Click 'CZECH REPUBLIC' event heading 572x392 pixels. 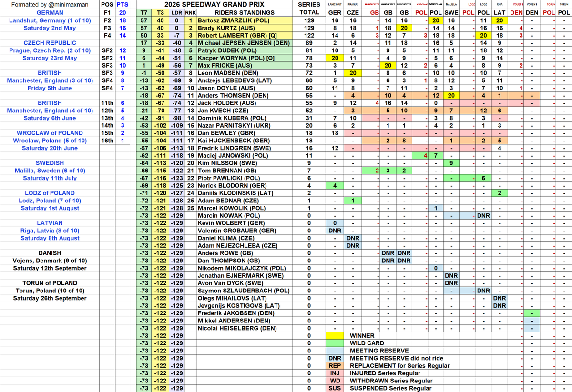(x=50, y=43)
